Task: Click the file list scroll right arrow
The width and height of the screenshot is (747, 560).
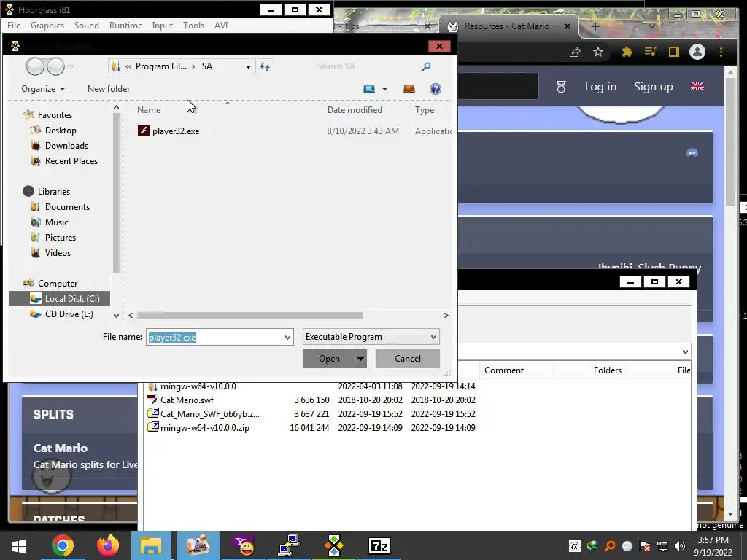Action: [x=446, y=315]
